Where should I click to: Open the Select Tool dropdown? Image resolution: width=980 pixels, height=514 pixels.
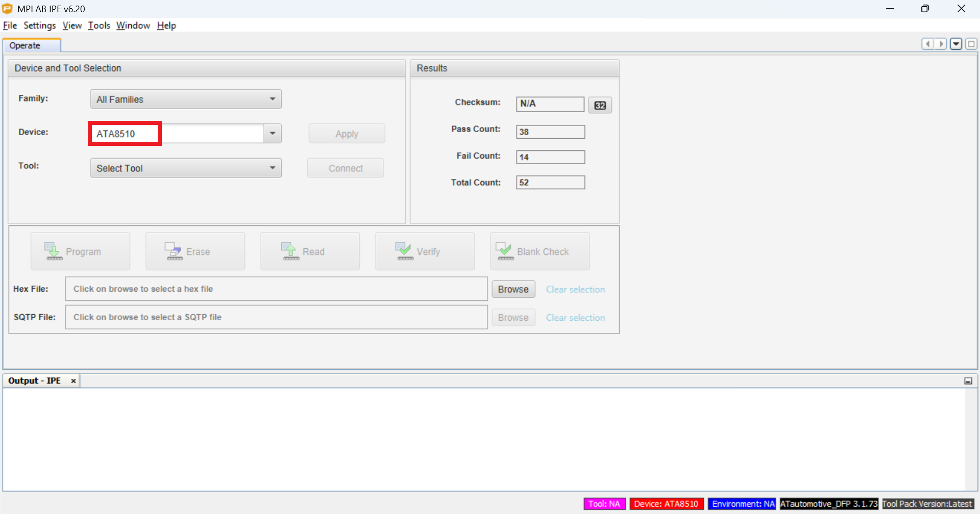click(x=186, y=168)
